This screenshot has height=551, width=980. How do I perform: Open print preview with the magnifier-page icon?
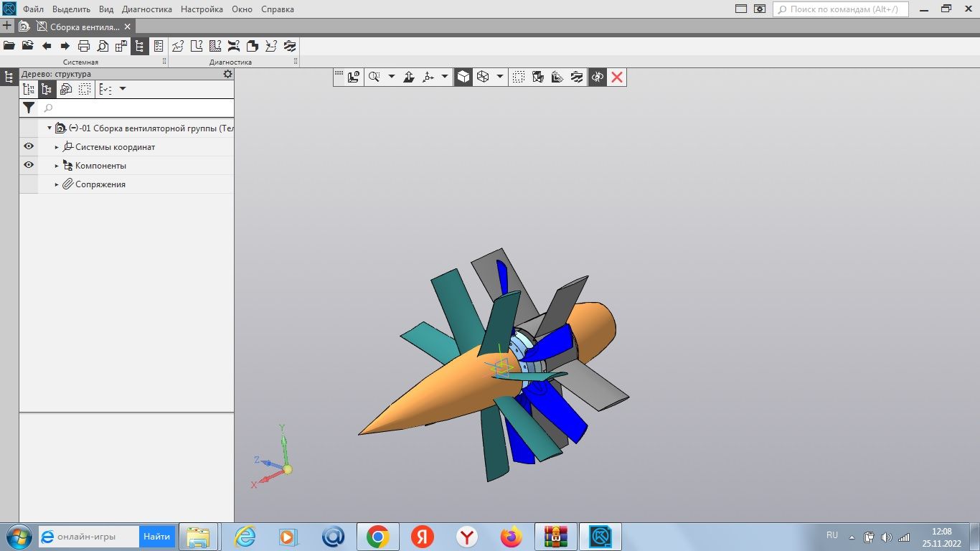(103, 46)
